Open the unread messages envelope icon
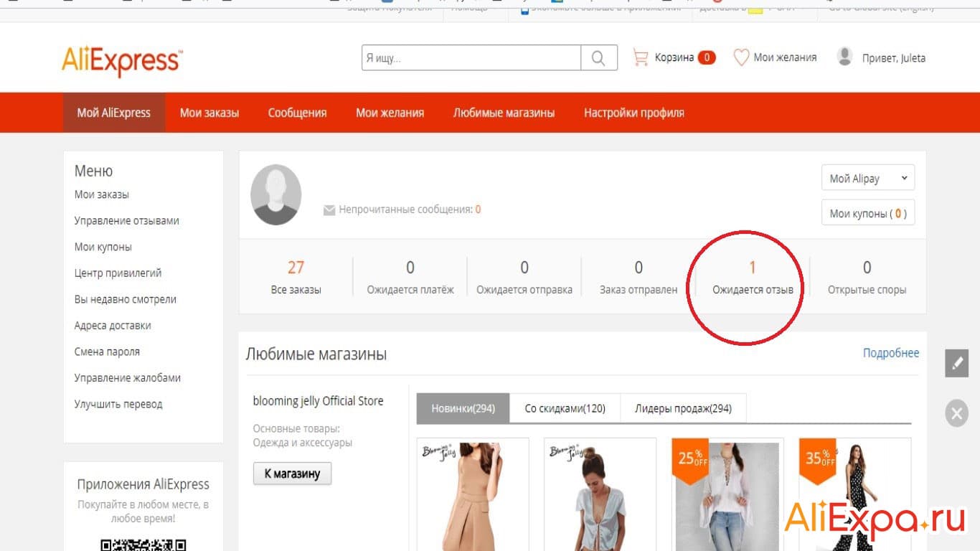 click(x=329, y=209)
